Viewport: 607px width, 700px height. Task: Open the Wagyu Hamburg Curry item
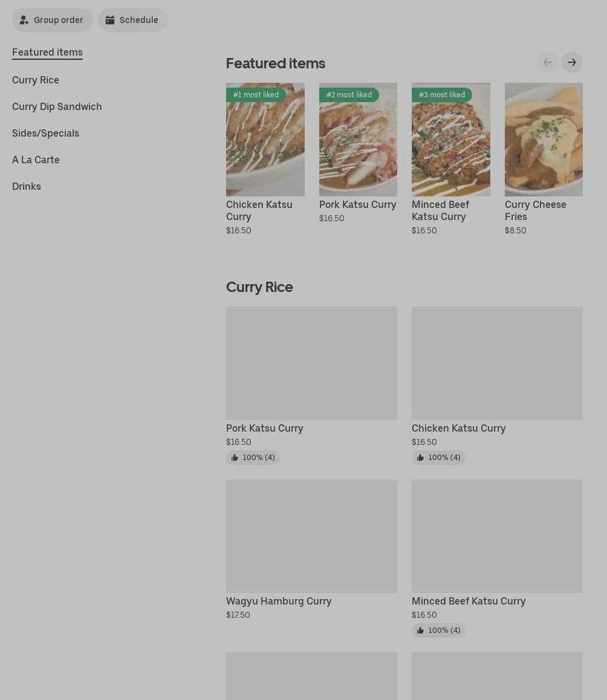coord(311,536)
